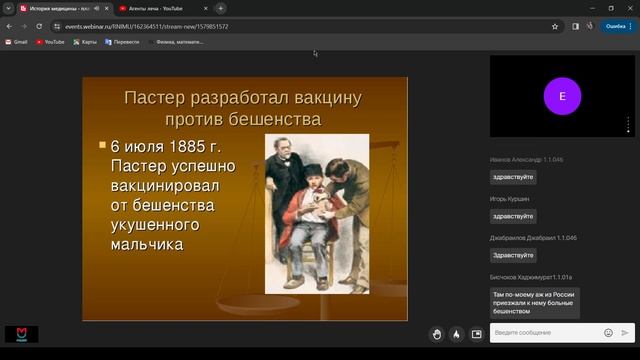Image resolution: width=640 pixels, height=360 pixels.
Task: Restore down the Chrome window
Action: (611, 8)
